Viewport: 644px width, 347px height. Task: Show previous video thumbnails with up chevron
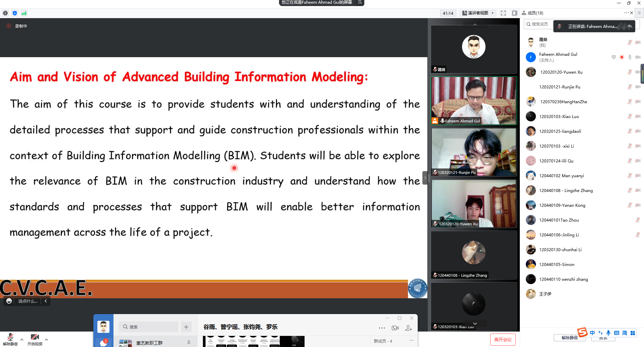pos(475,25)
